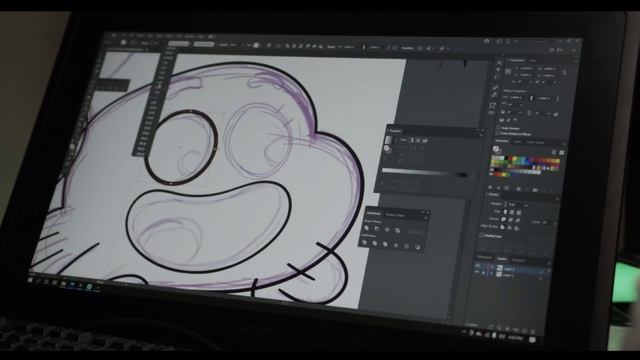Click the fill/stroke indicator in Gradient panel
Viewport: 640px width, 360px height.
click(x=387, y=149)
